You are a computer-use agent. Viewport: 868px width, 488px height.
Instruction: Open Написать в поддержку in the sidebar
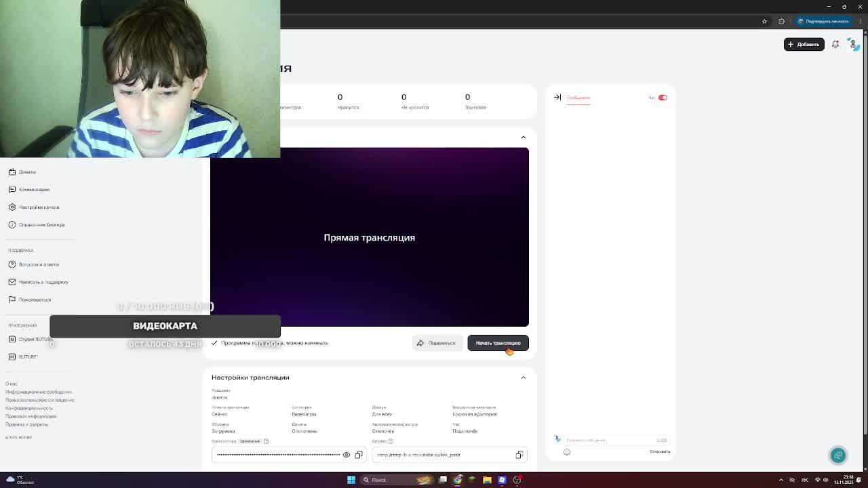pos(43,282)
